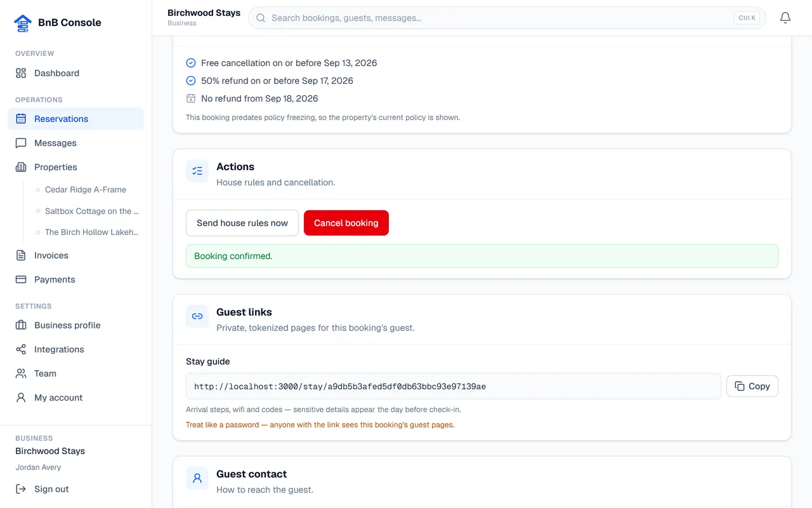The image size is (812, 508).
Task: Click the stay guide URL field
Action: [x=454, y=386]
